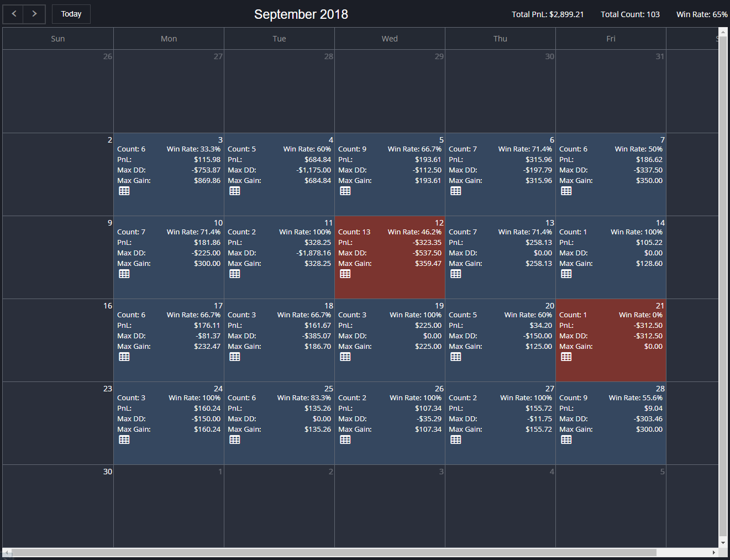The height and width of the screenshot is (560, 730).
Task: Click Win Rate: 55.6% on September 28
Action: point(636,398)
